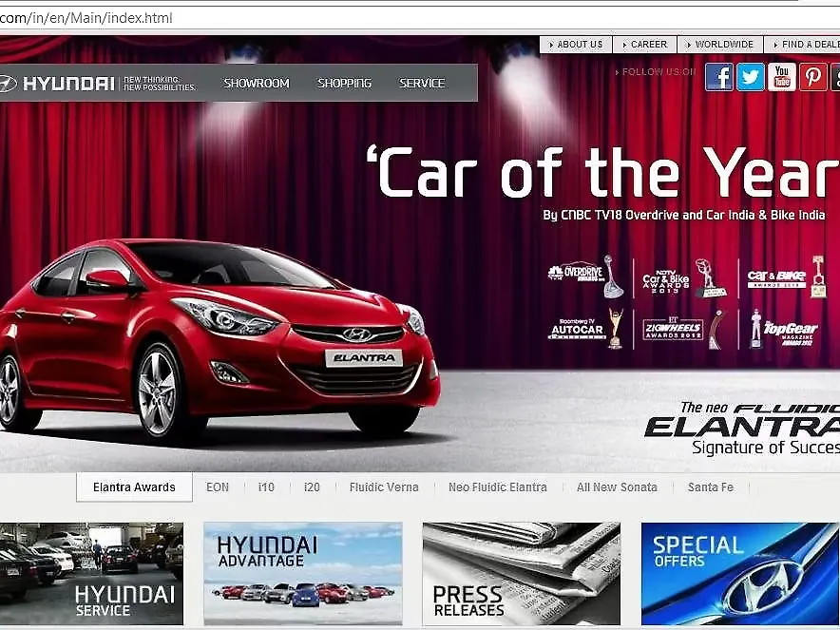Image resolution: width=840 pixels, height=630 pixels.
Task: Switch to the EON tab
Action: point(218,487)
